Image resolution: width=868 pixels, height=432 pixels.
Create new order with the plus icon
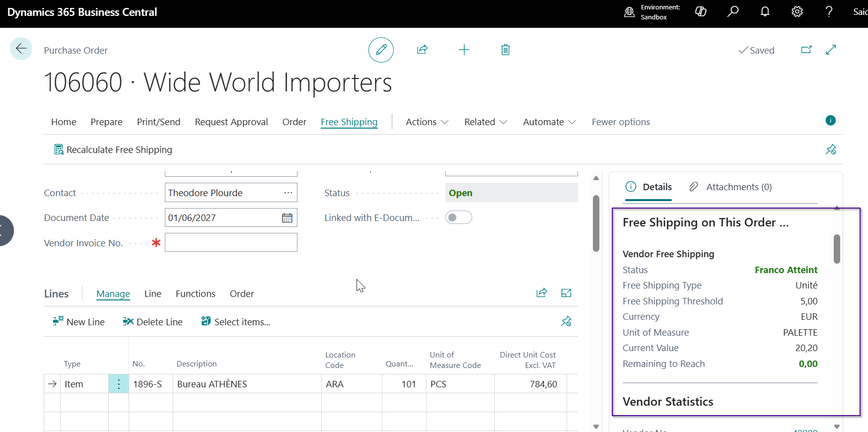pyautogui.click(x=464, y=50)
